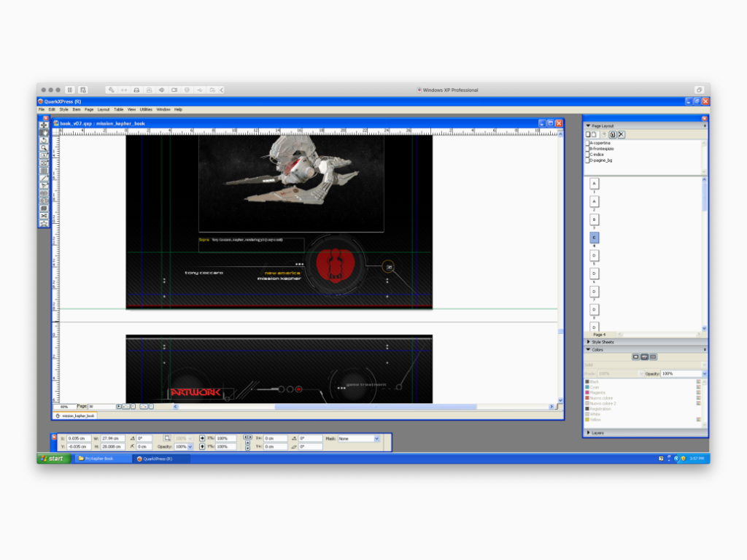This screenshot has width=747, height=560.
Task: Select the Content hand tool
Action: (x=44, y=133)
